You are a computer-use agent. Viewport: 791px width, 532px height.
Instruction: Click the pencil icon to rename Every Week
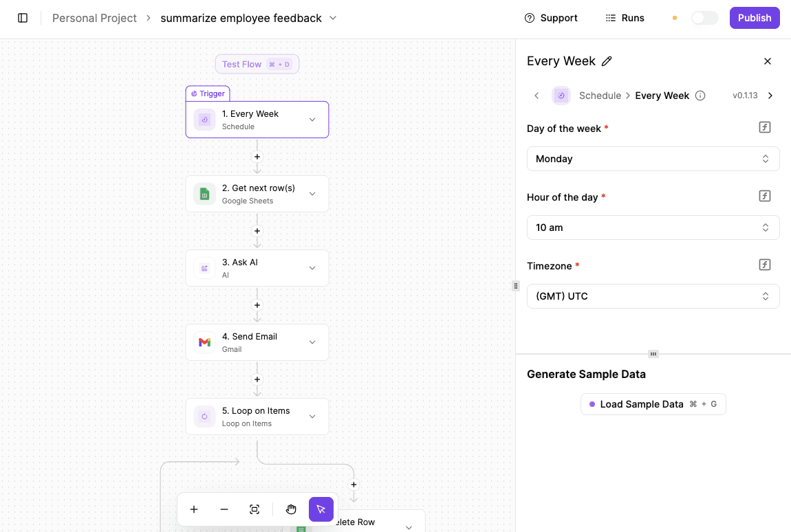coord(607,61)
